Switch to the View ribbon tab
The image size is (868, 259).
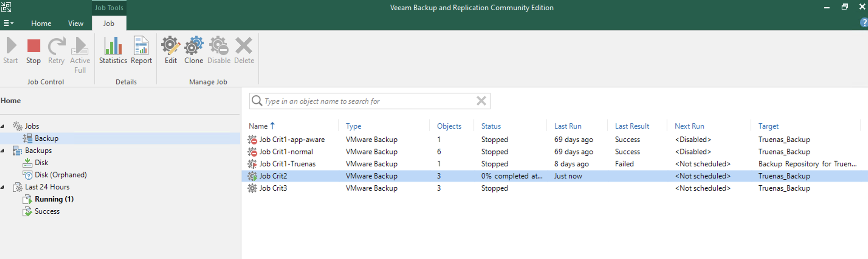click(x=75, y=23)
